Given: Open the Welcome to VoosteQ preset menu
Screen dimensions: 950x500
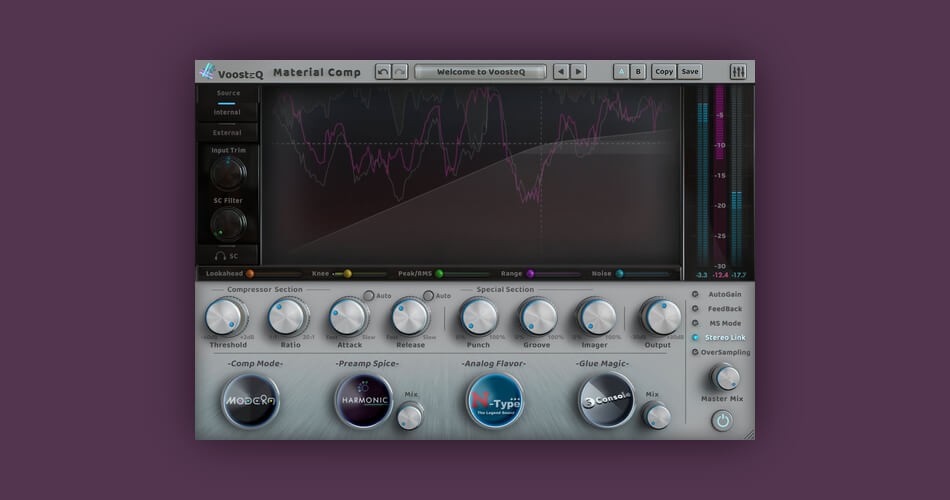Looking at the screenshot, I should pos(480,72).
